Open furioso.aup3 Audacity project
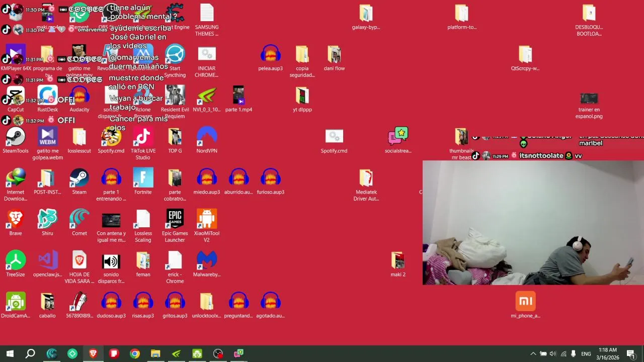This screenshot has height=362, width=644. click(x=270, y=182)
